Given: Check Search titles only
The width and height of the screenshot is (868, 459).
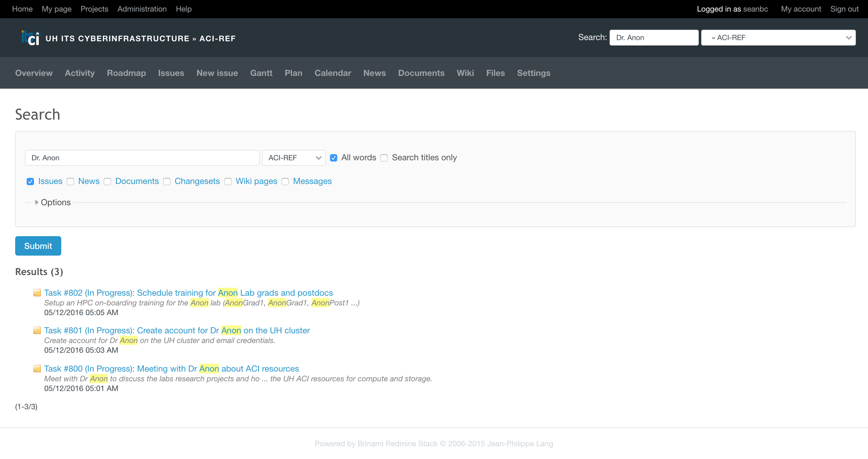Looking at the screenshot, I should click(384, 158).
